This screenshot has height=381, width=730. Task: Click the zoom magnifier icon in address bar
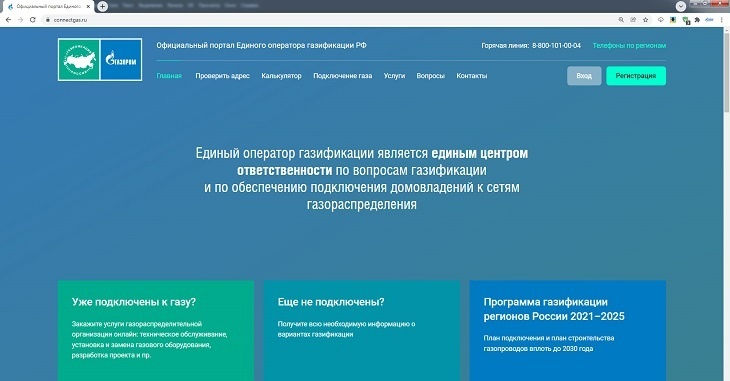click(x=621, y=20)
